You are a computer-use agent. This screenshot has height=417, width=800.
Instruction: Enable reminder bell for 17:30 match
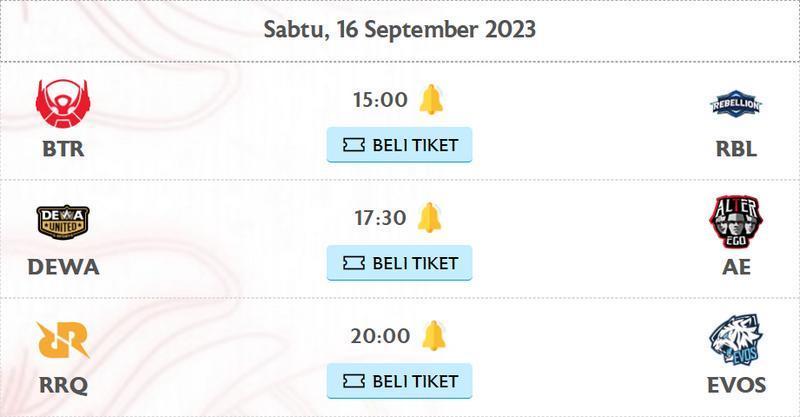[x=430, y=217]
